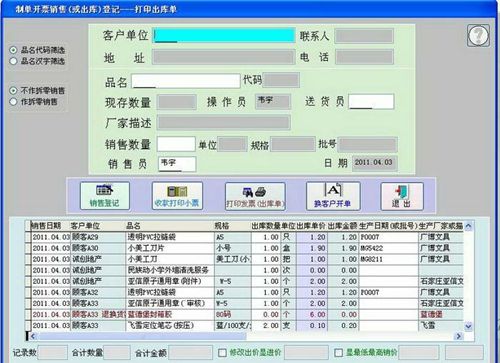Click first field after 显最低最高销价 checkbox
The width and height of the screenshot is (500, 363).
click(419, 352)
